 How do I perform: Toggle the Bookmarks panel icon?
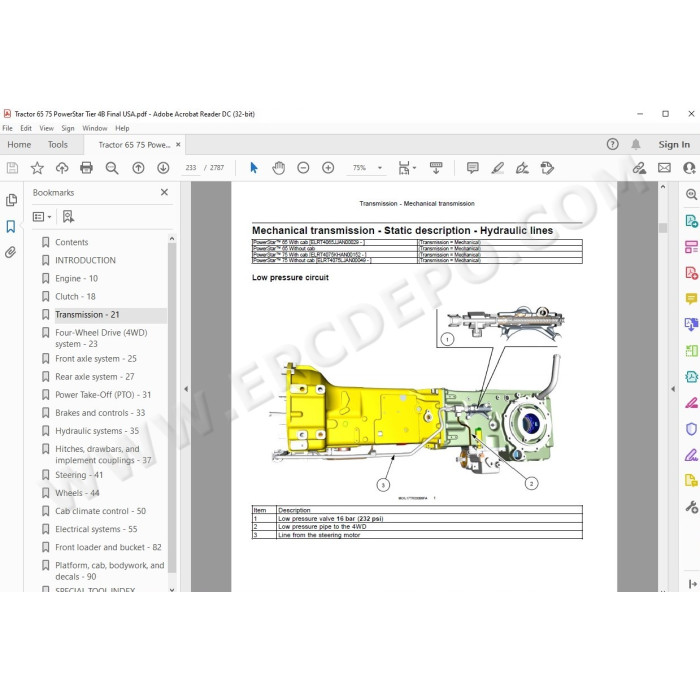(11, 226)
